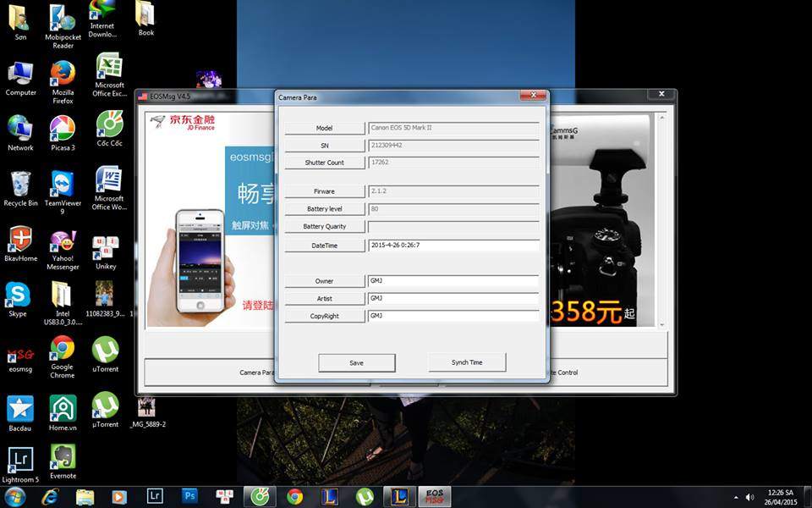Click the DateTime button
812x508 pixels.
(x=325, y=246)
